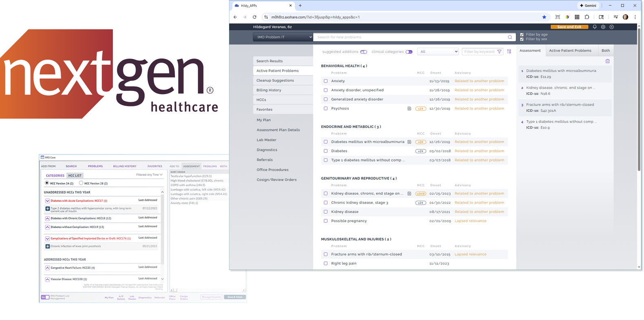Click Related to another problem for Psychosis

click(x=479, y=109)
